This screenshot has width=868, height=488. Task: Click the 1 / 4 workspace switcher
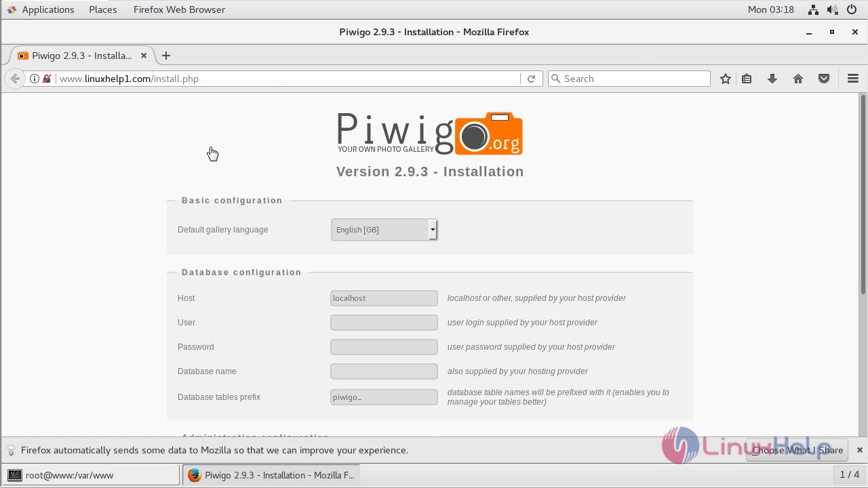click(850, 475)
